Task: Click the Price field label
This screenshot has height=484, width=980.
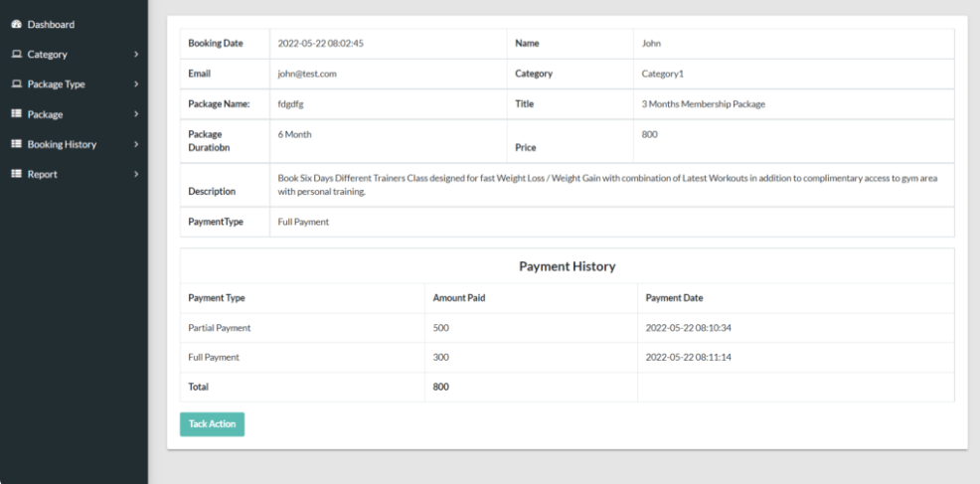Action: pos(526,148)
